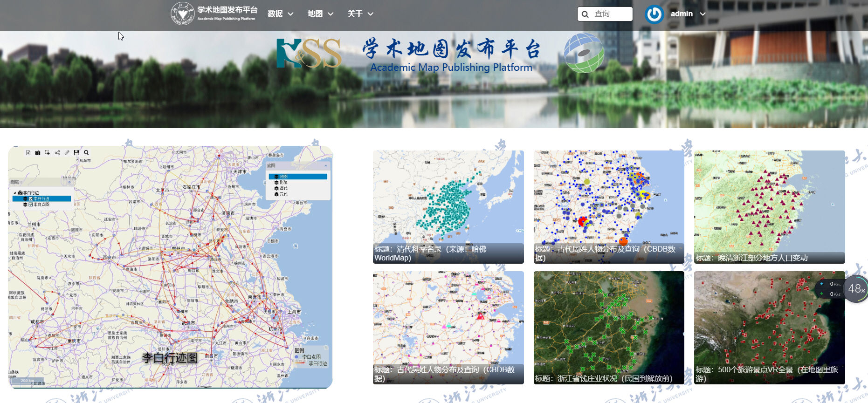Open map titled 古代吴姓人物分布及查询
The height and width of the screenshot is (403, 868).
tap(448, 328)
